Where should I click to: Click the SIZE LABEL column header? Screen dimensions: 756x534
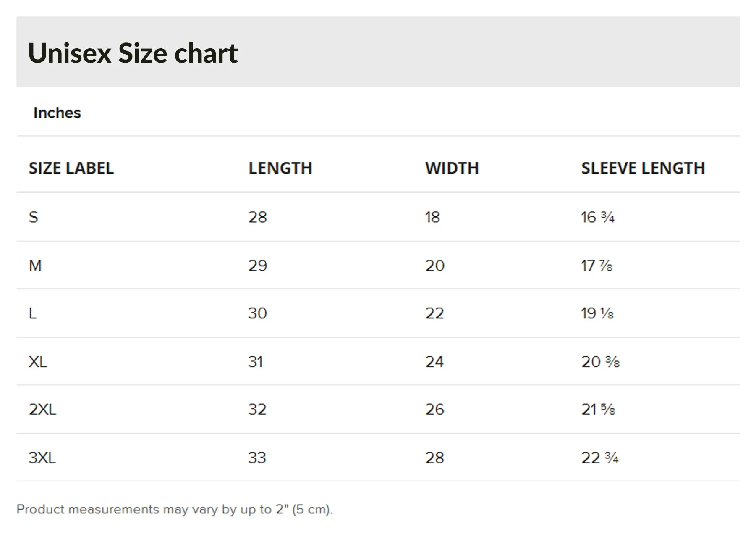71,168
